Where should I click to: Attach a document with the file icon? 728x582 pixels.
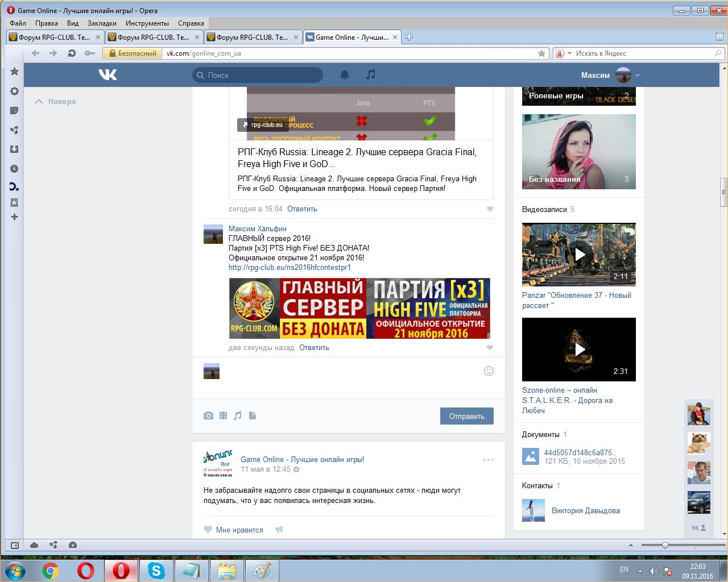[x=253, y=415]
